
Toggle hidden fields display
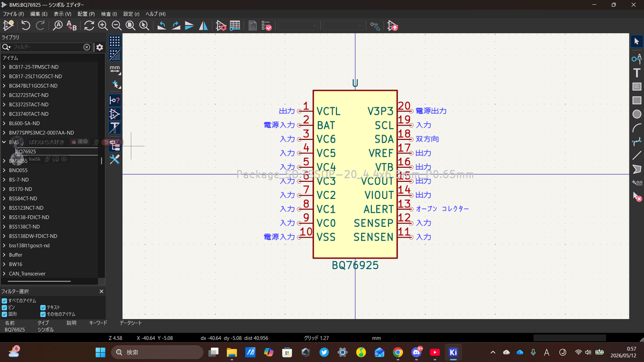click(x=114, y=128)
